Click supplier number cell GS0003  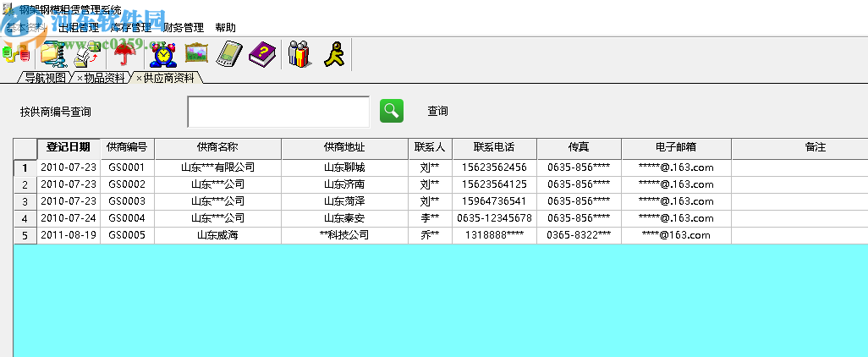click(x=127, y=200)
